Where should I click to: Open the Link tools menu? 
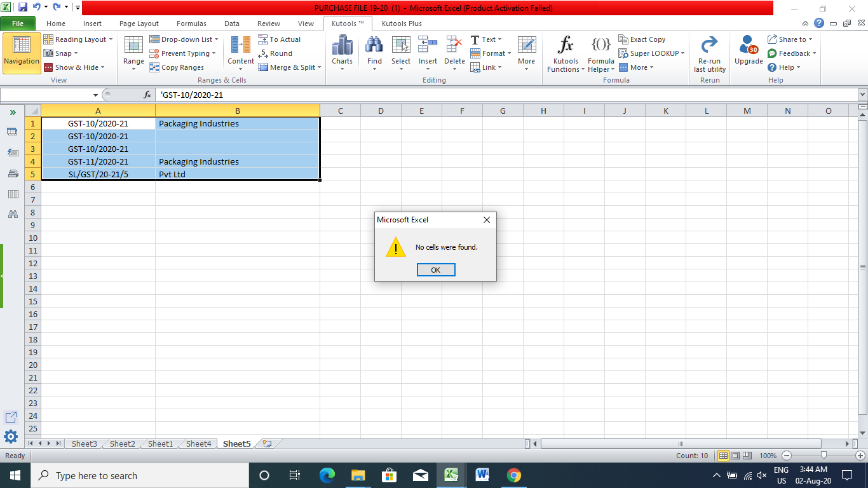point(486,67)
